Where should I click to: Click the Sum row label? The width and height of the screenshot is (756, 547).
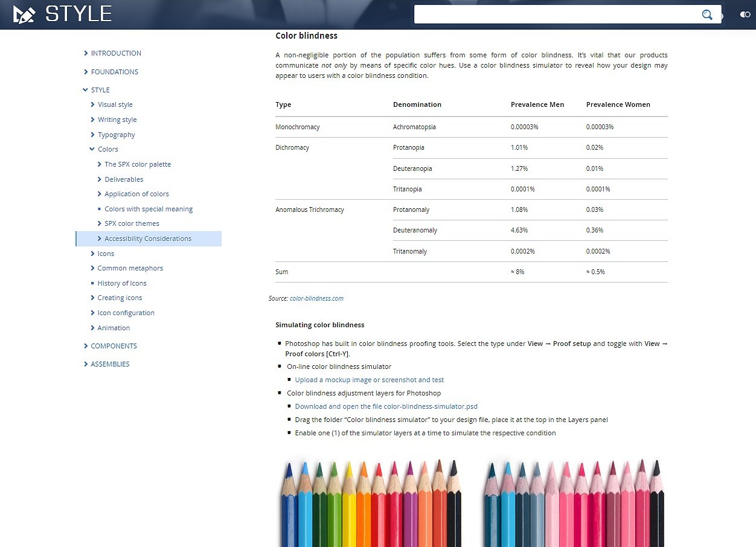(282, 272)
